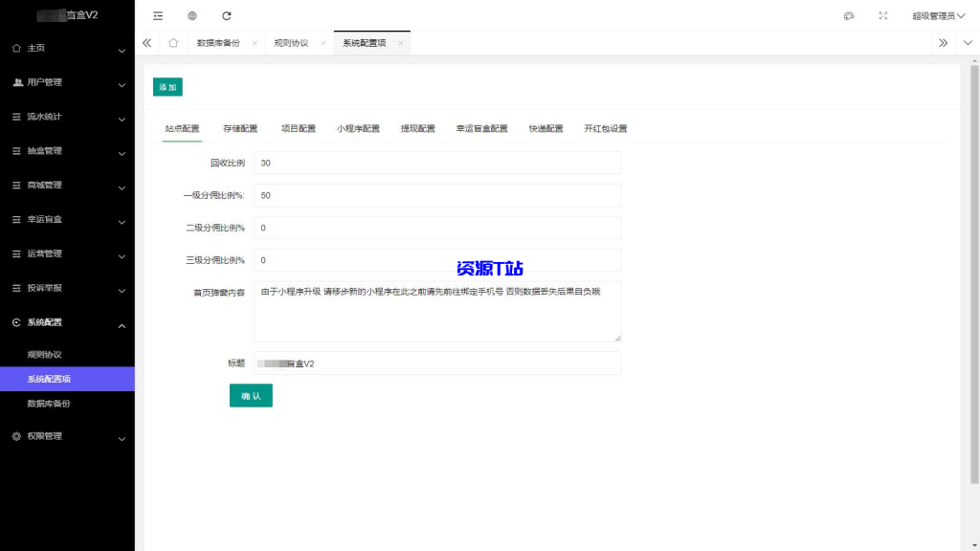Viewport: 980px width, 551px height.
Task: Collapse the sidebar using the hamburger icon
Action: [157, 15]
